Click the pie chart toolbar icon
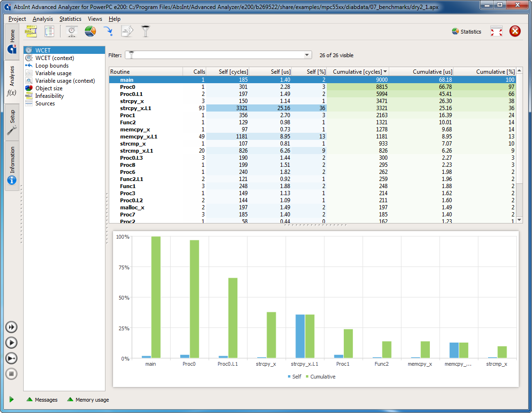Viewport: 532px width, 413px height. (90, 32)
